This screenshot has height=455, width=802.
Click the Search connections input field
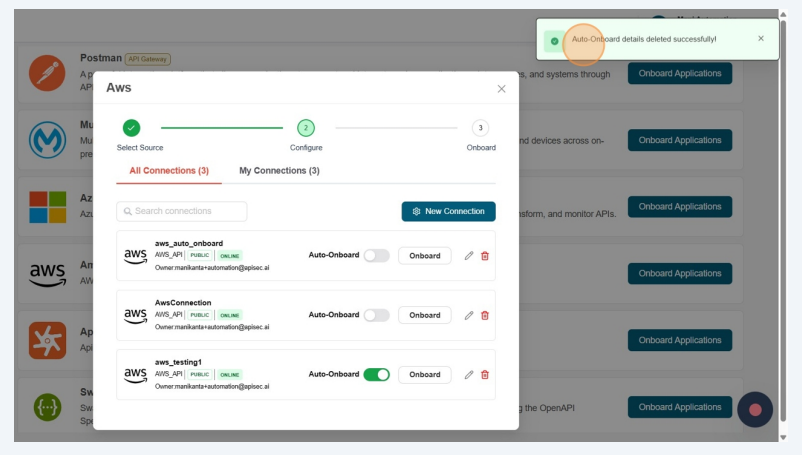(182, 212)
